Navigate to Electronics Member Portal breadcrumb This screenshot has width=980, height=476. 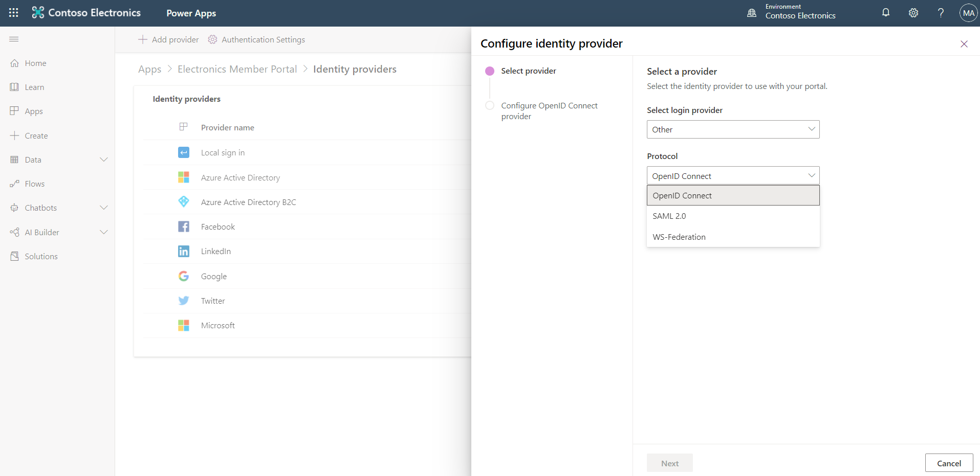237,69
